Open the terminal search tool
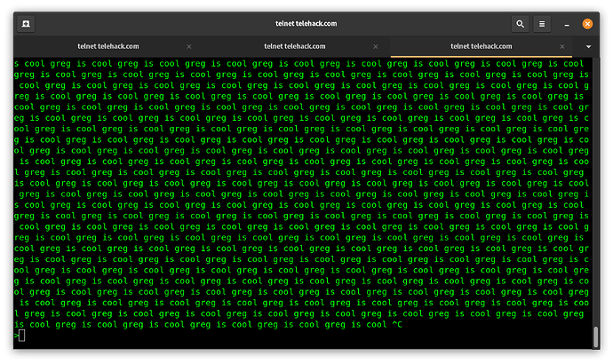The width and height of the screenshot is (613, 364). [x=520, y=24]
